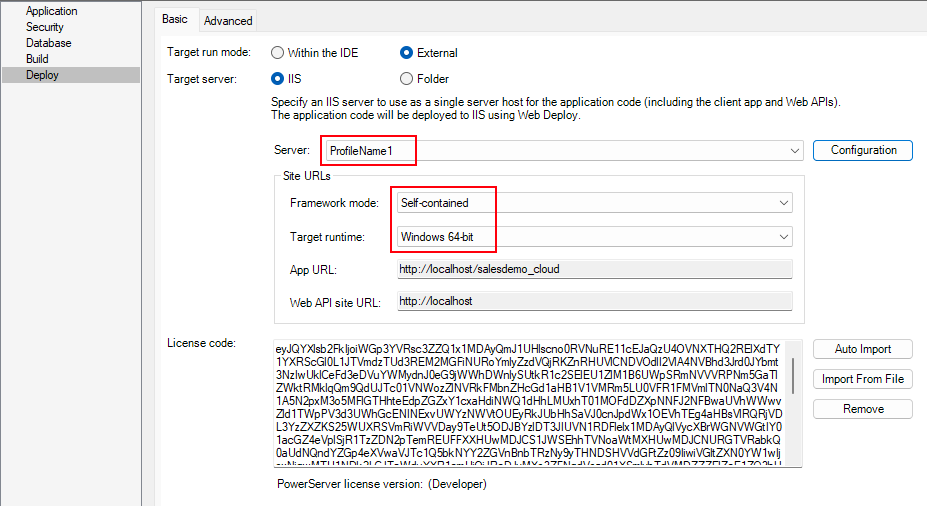The image size is (927, 506).
Task: Open the Framework mode dropdown
Action: [x=783, y=203]
